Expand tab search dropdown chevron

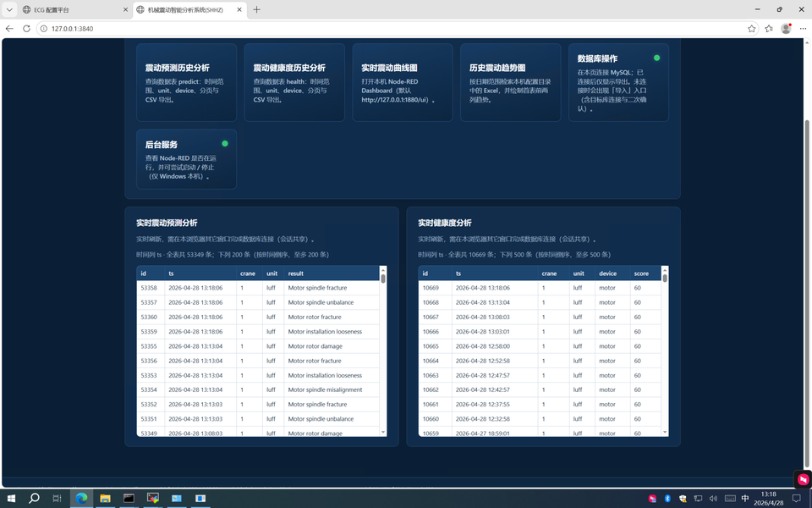9,9
